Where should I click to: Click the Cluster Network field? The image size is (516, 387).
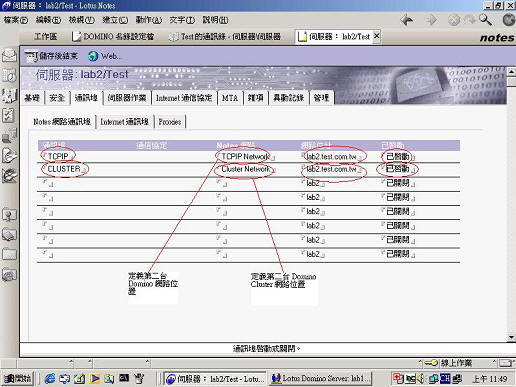point(246,169)
